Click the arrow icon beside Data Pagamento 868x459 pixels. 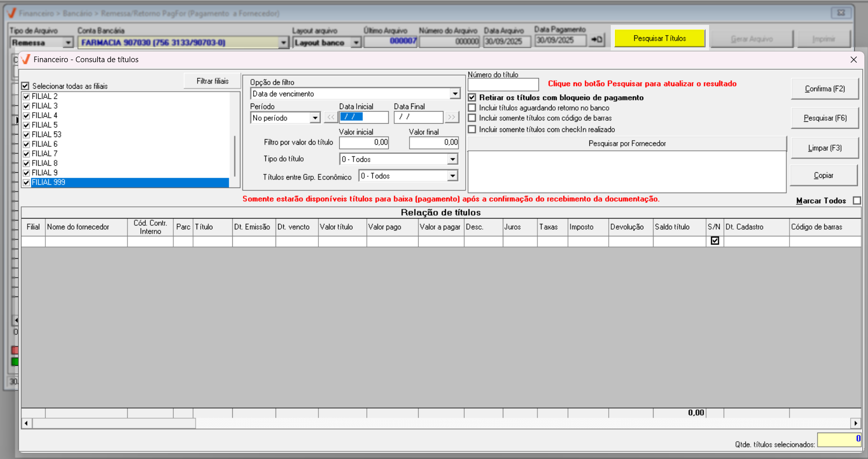point(596,40)
